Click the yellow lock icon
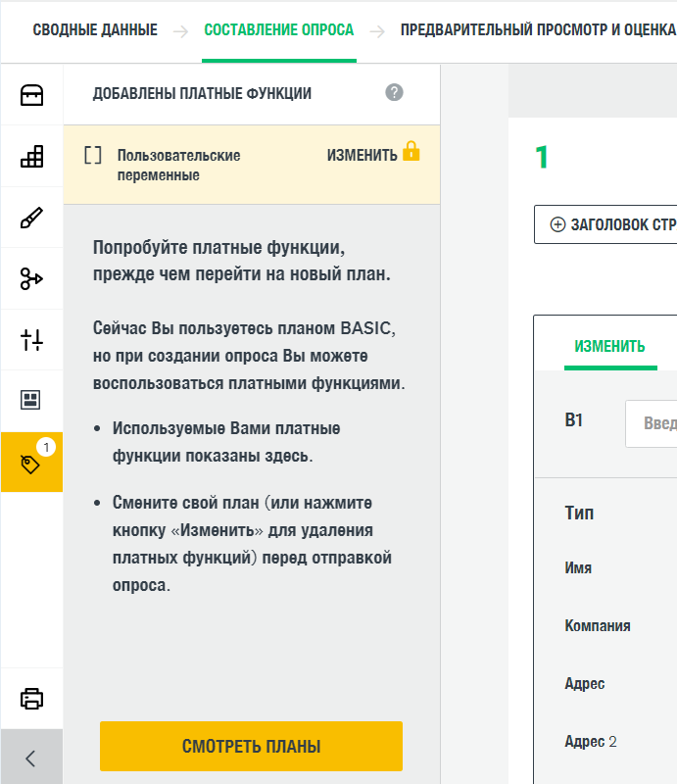Viewport: 677px width, 784px height. (x=411, y=152)
